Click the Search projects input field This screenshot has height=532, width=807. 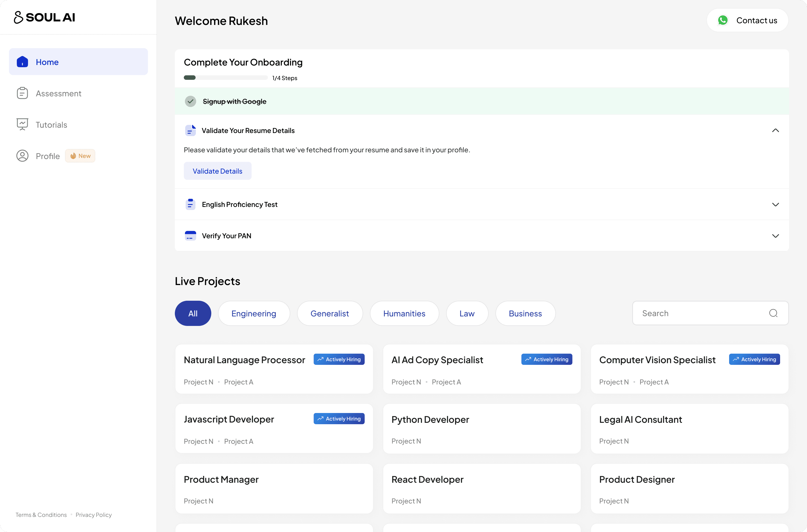coord(699,313)
